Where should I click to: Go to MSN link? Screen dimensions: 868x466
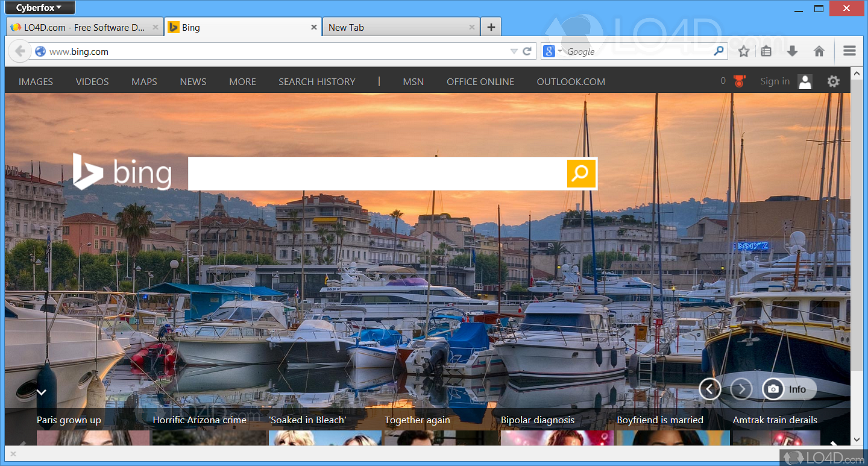(414, 81)
